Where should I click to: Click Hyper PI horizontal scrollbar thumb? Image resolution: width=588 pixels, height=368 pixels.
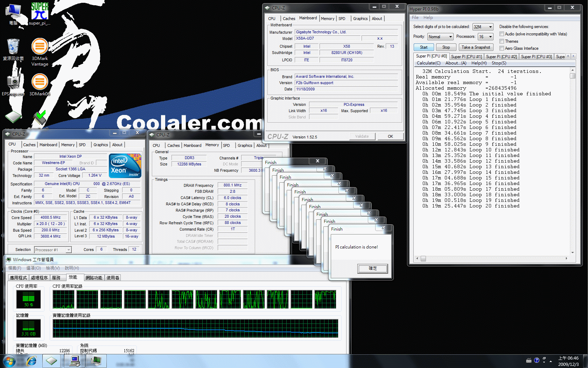click(423, 259)
